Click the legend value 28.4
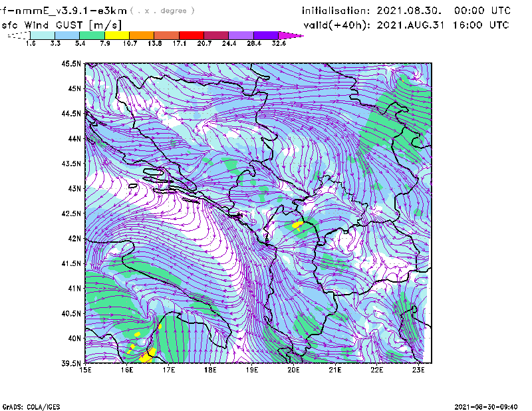 [254, 43]
